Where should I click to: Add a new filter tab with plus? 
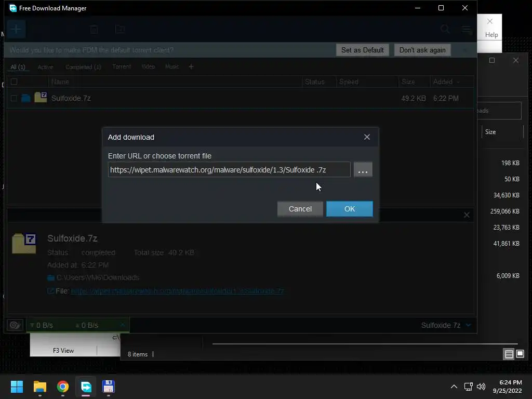(191, 67)
